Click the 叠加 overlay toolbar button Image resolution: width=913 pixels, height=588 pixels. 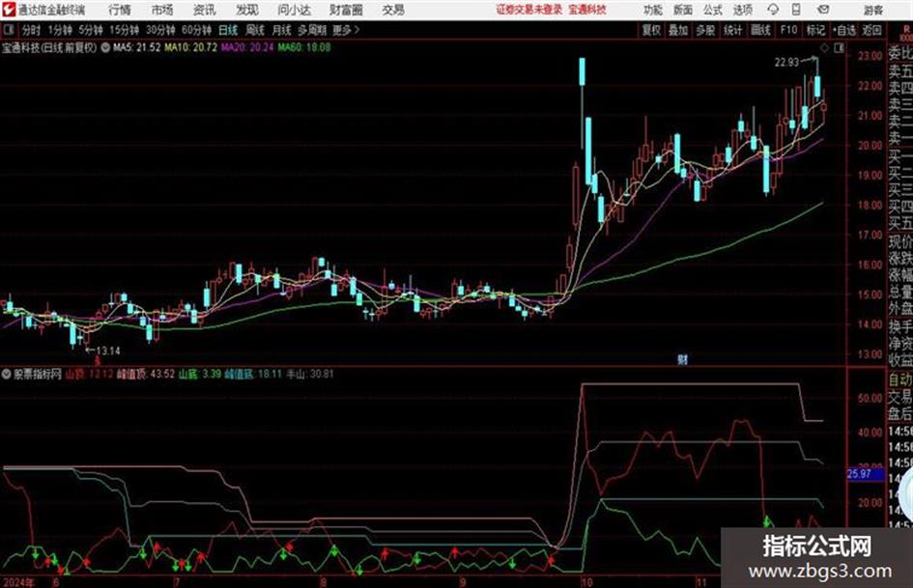[x=678, y=30]
